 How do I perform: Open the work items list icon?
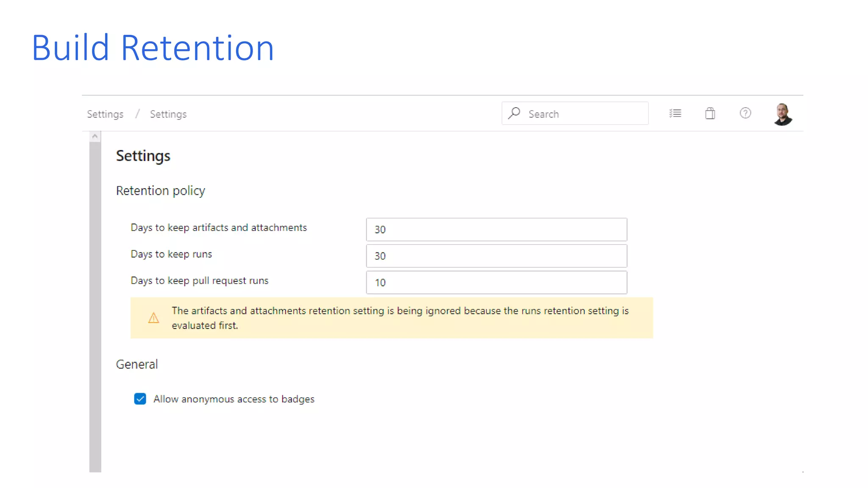click(675, 113)
